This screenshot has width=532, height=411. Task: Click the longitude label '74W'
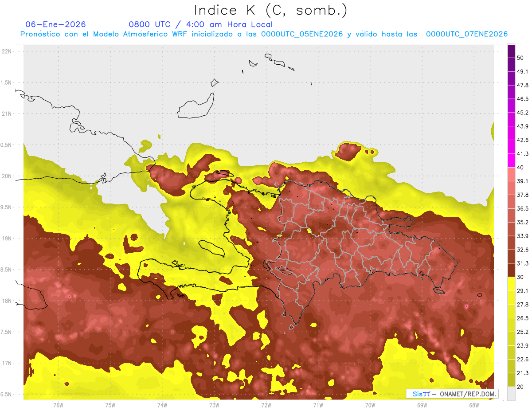pyautogui.click(x=162, y=405)
